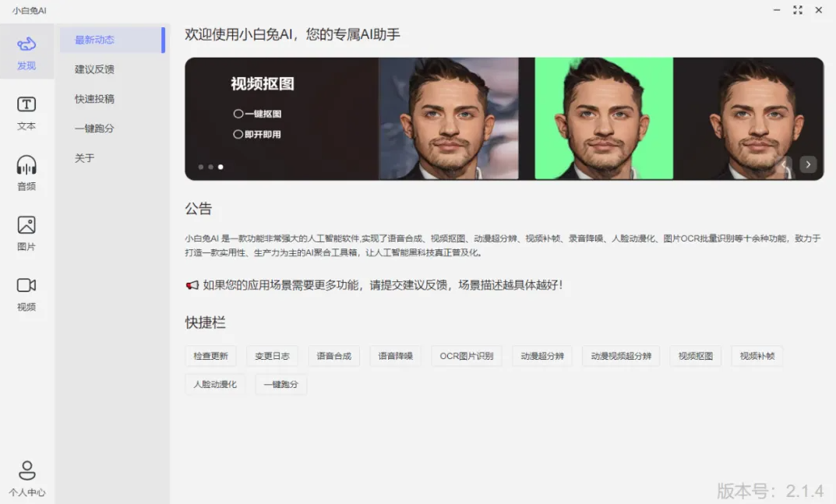Screen dimensions: 836x504
Task: Select the 快速投稿 menu item
Action: pyautogui.click(x=94, y=99)
